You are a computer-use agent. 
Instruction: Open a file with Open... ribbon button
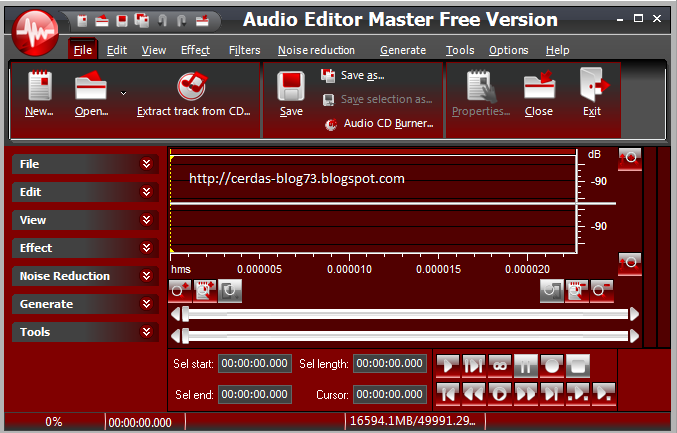(91, 93)
